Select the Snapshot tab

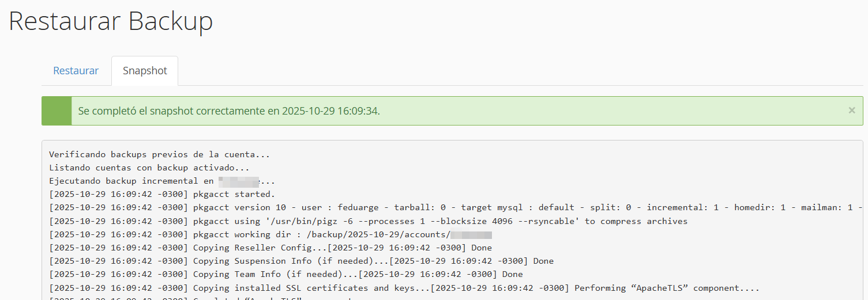(145, 71)
